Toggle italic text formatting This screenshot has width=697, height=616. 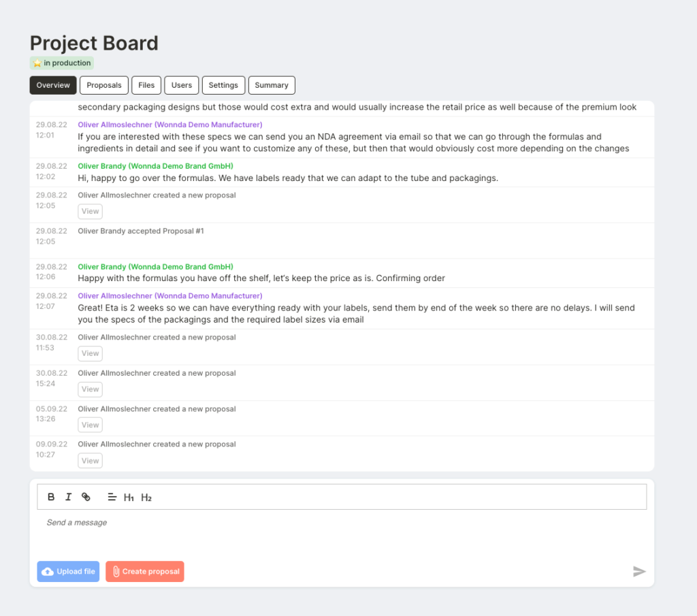[x=68, y=497]
